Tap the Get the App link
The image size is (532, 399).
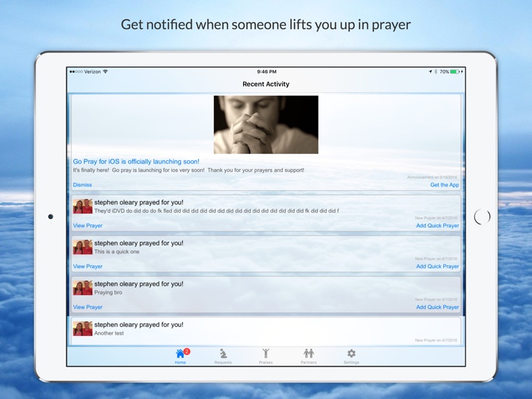[x=445, y=185]
